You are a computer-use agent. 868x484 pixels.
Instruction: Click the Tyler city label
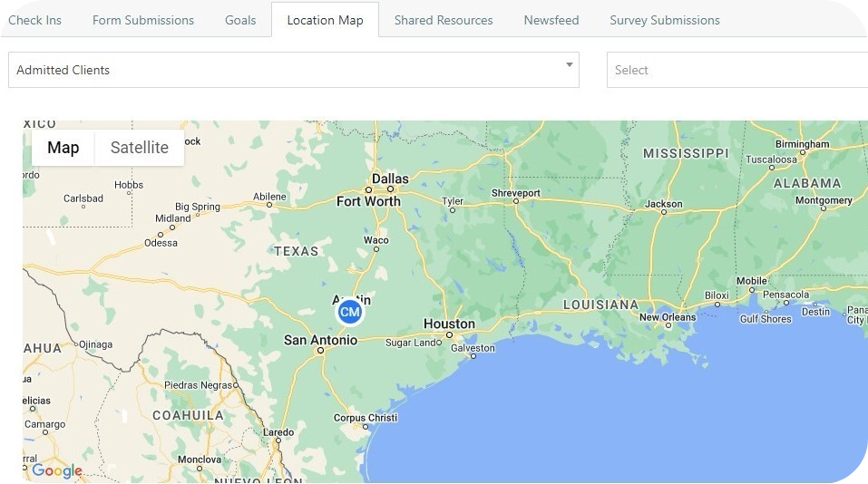(453, 201)
